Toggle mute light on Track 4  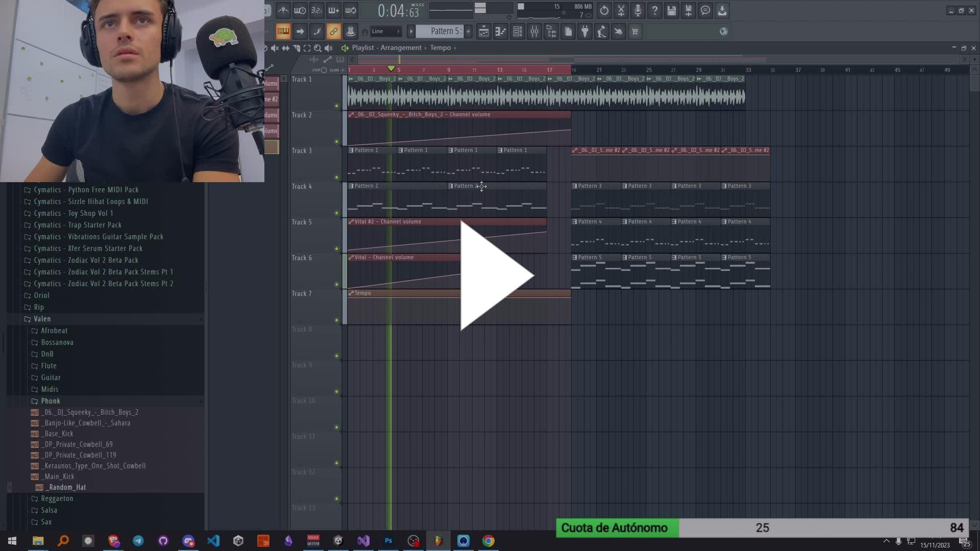[336, 213]
